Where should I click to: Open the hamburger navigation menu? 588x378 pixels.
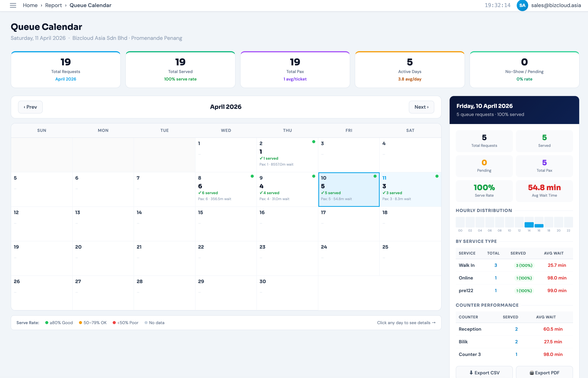13,5
